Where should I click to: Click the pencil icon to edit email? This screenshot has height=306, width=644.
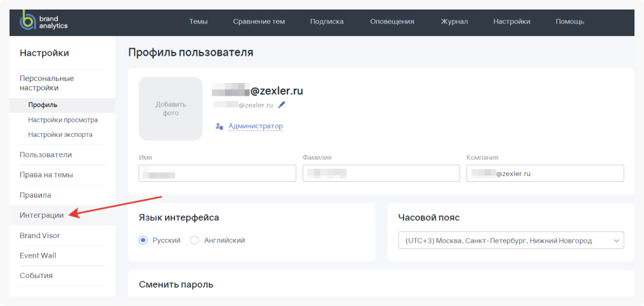coord(282,105)
